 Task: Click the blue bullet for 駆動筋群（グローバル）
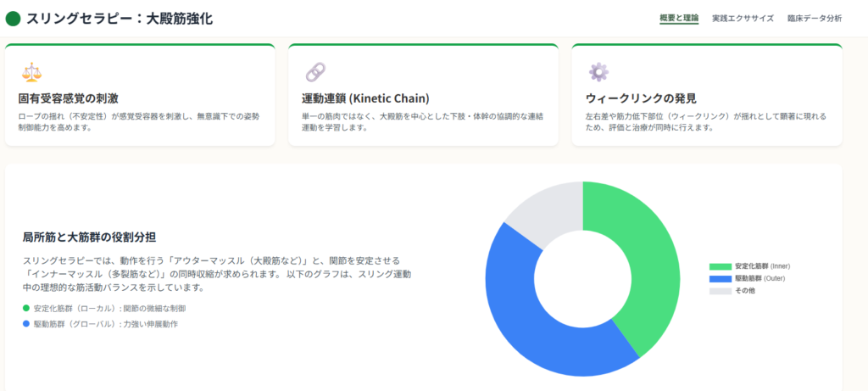coord(26,324)
